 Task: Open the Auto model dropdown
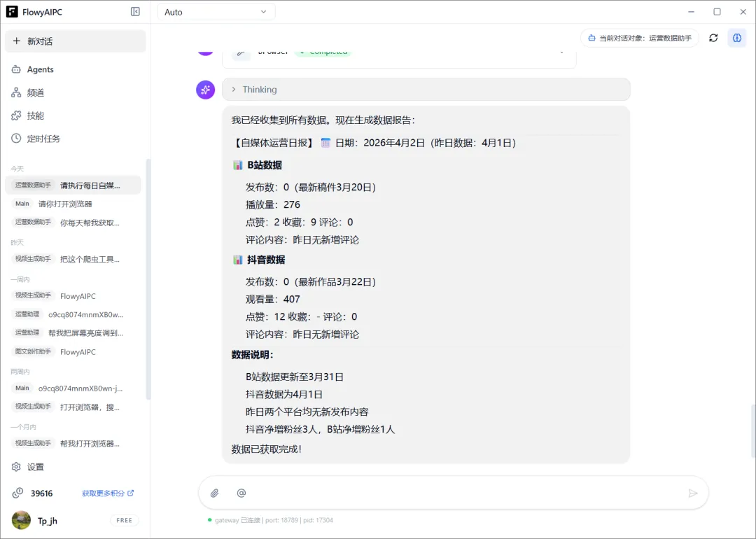click(x=216, y=12)
